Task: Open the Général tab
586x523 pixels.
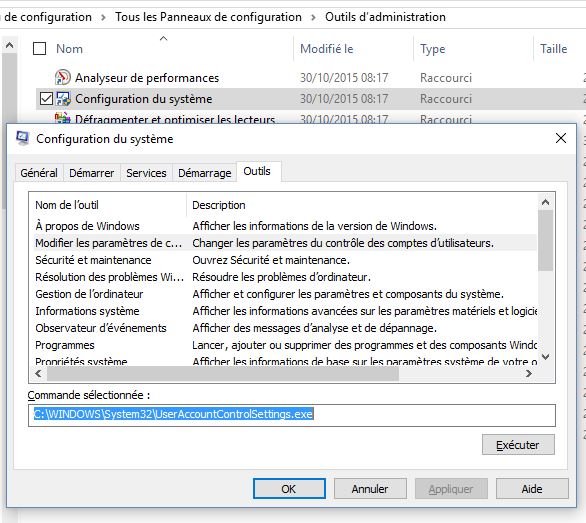Action: click(39, 173)
